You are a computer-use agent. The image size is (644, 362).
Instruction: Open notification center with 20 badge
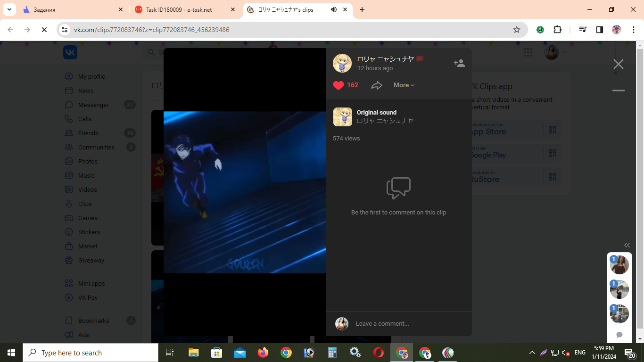(630, 353)
